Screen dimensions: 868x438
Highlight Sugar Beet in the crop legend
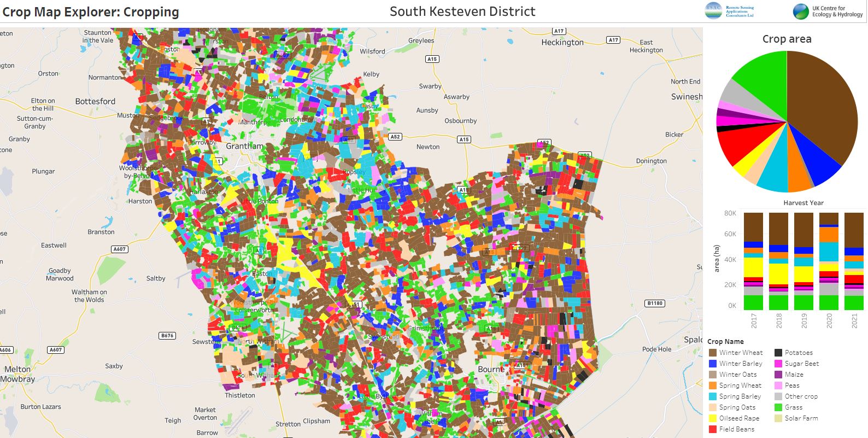pyautogui.click(x=801, y=364)
